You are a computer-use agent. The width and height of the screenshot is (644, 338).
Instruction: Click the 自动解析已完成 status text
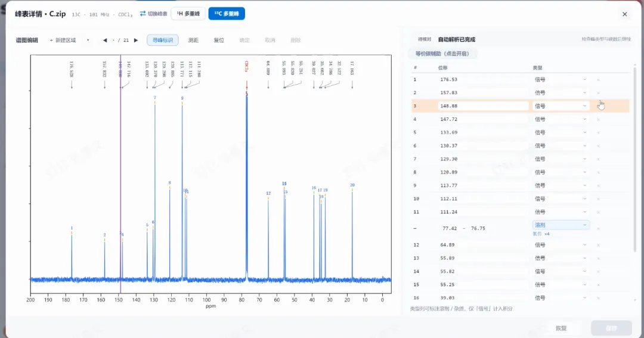click(x=456, y=39)
